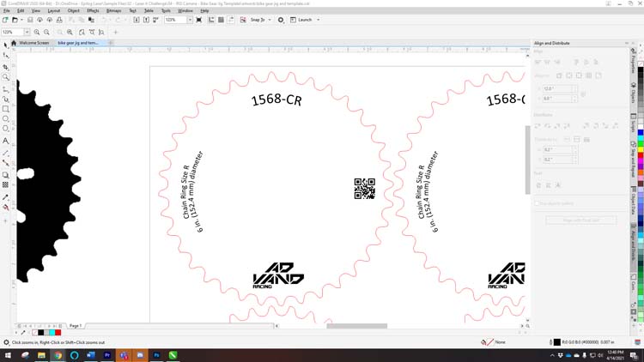
Task: Open the Effects menu
Action: coord(93,10)
